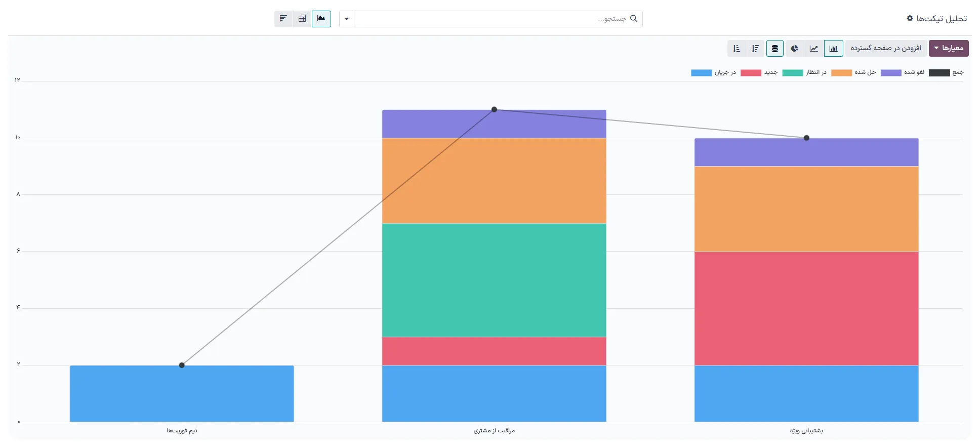Click افزودن در صفحه گسترده button

pos(885,48)
